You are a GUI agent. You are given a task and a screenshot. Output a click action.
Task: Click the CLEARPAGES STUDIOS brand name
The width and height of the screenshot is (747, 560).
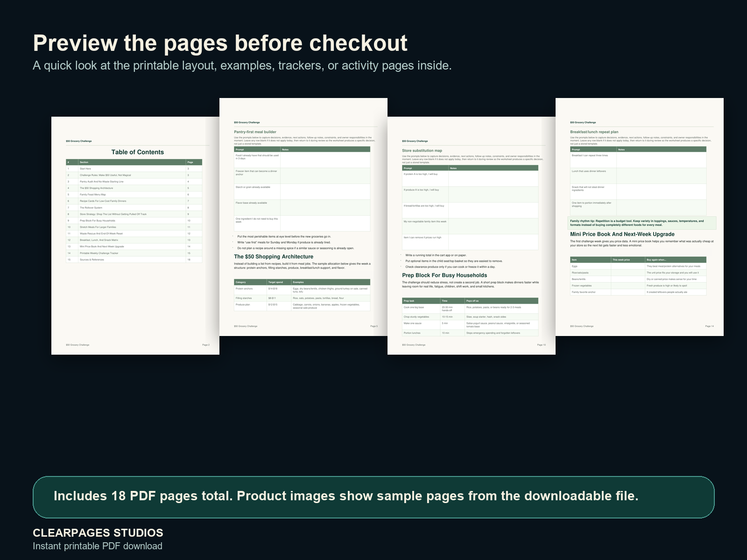[x=98, y=533]
